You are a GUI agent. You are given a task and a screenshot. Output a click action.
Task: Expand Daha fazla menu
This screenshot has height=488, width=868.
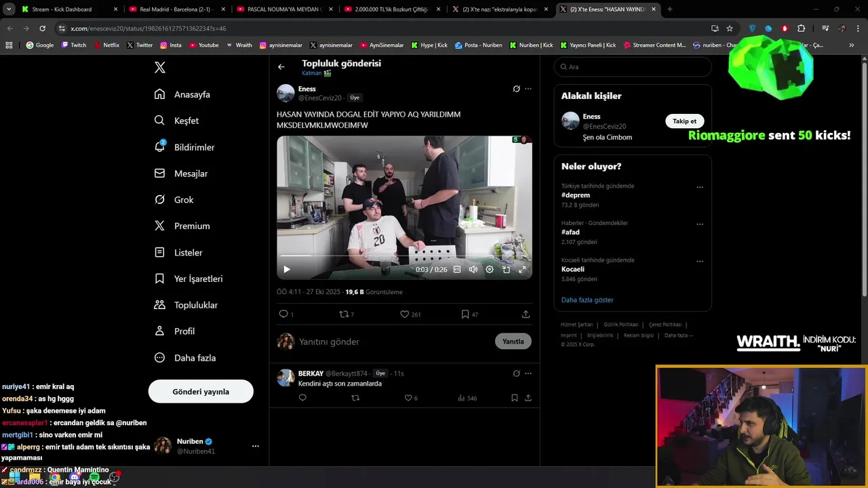pyautogui.click(x=184, y=358)
